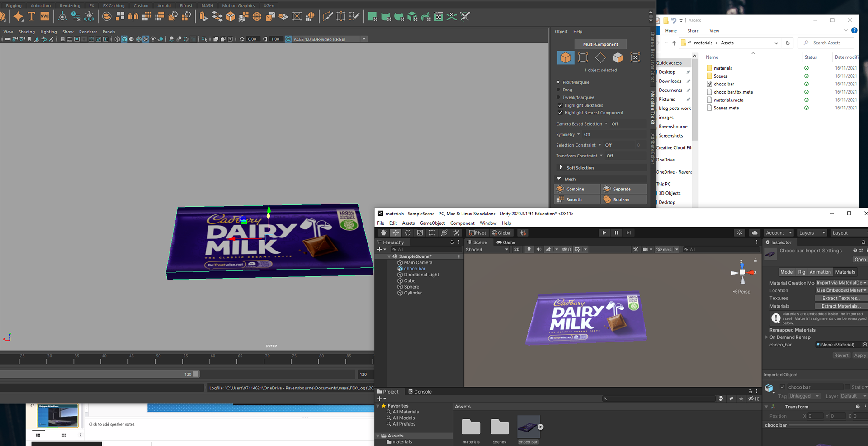Select Tweak/Marquee radio option
Image resolution: width=868 pixels, height=446 pixels.
click(x=558, y=97)
